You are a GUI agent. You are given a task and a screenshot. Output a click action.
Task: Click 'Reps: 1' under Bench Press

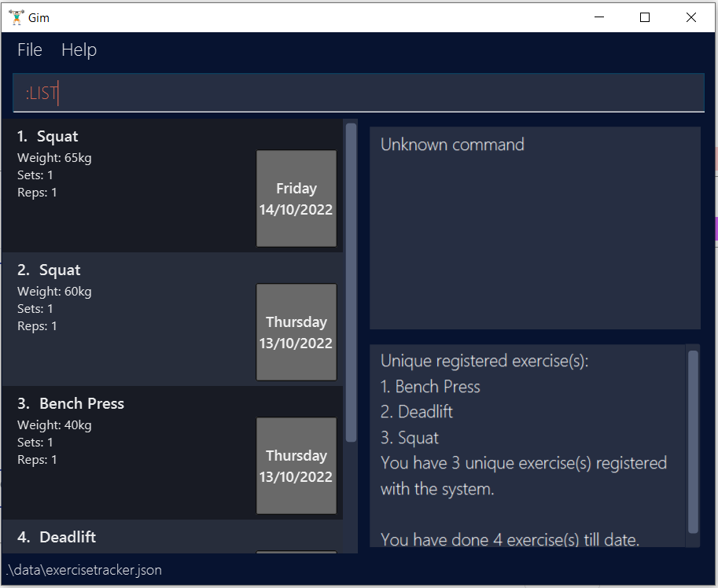click(x=37, y=460)
